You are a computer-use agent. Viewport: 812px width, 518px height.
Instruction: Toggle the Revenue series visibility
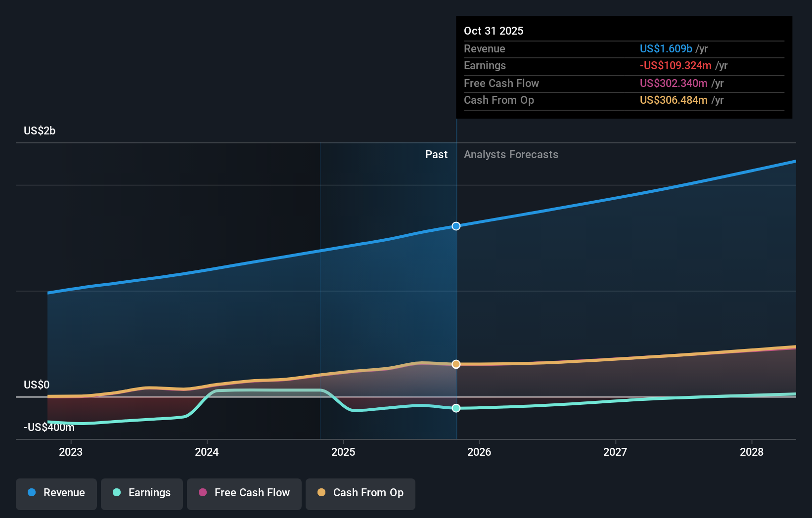pyautogui.click(x=56, y=493)
